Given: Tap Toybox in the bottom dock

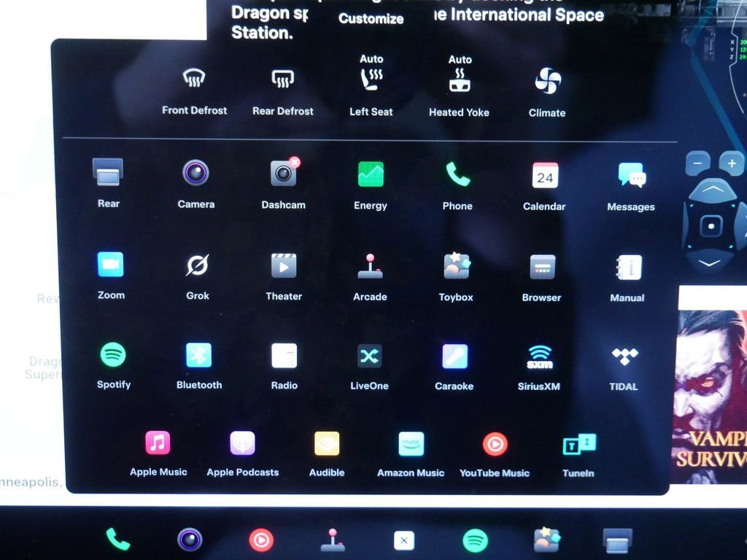Looking at the screenshot, I should pyautogui.click(x=547, y=540).
